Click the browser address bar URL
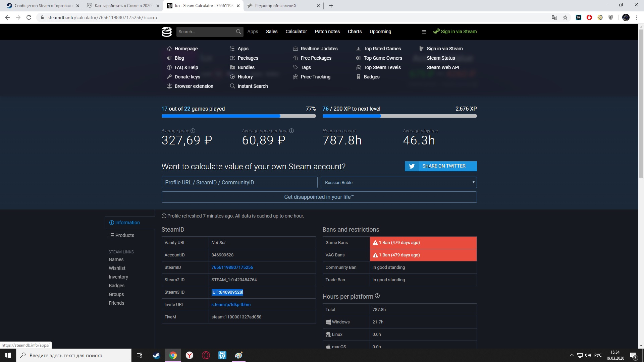Screen dimensions: 644x362 pos(102,17)
